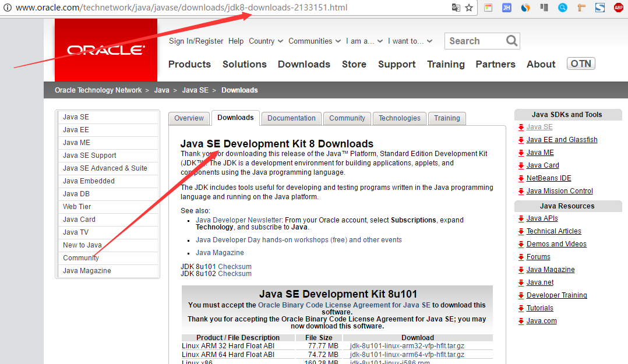
Task: Open the AdBlock Plus (ABP) extension
Action: (x=619, y=8)
